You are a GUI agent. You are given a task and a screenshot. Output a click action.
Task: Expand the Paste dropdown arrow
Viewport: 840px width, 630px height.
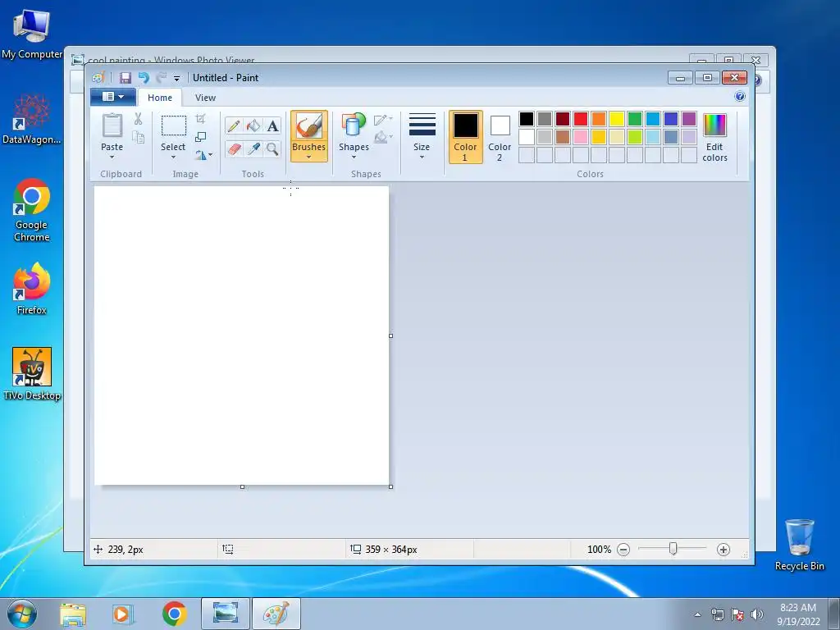[x=112, y=157]
